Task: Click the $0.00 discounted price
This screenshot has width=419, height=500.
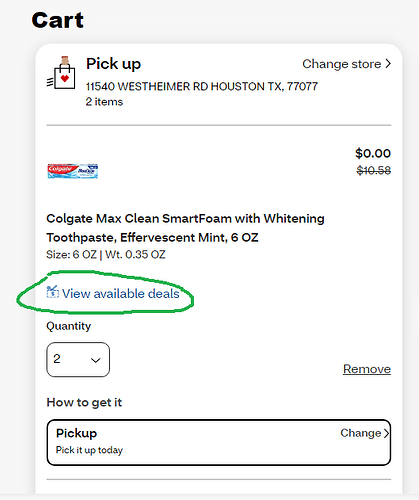Action: (x=373, y=153)
